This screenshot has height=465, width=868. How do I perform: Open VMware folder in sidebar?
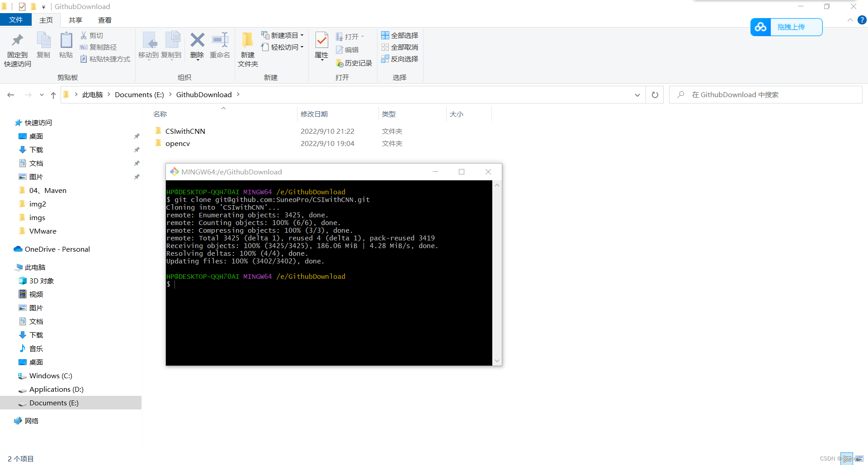(x=43, y=231)
